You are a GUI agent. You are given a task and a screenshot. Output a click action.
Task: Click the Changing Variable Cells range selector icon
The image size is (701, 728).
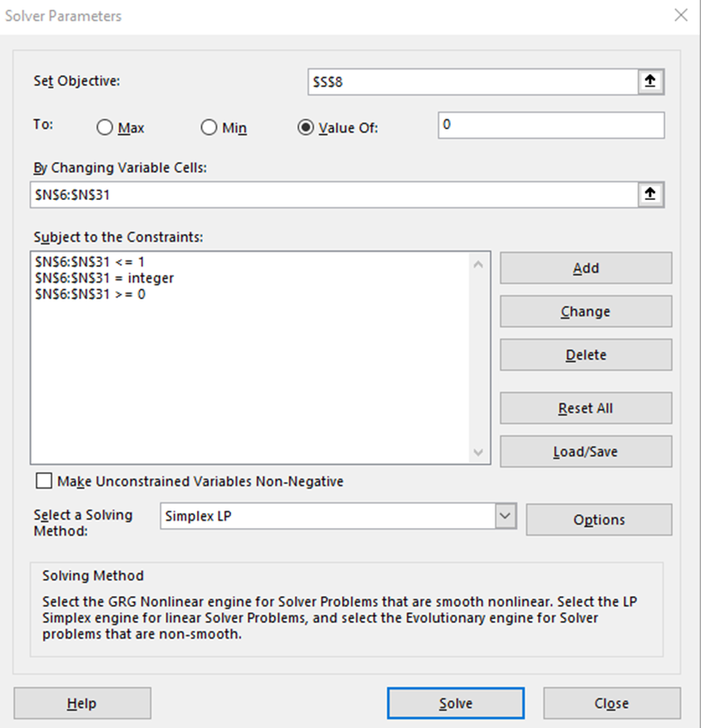point(649,195)
